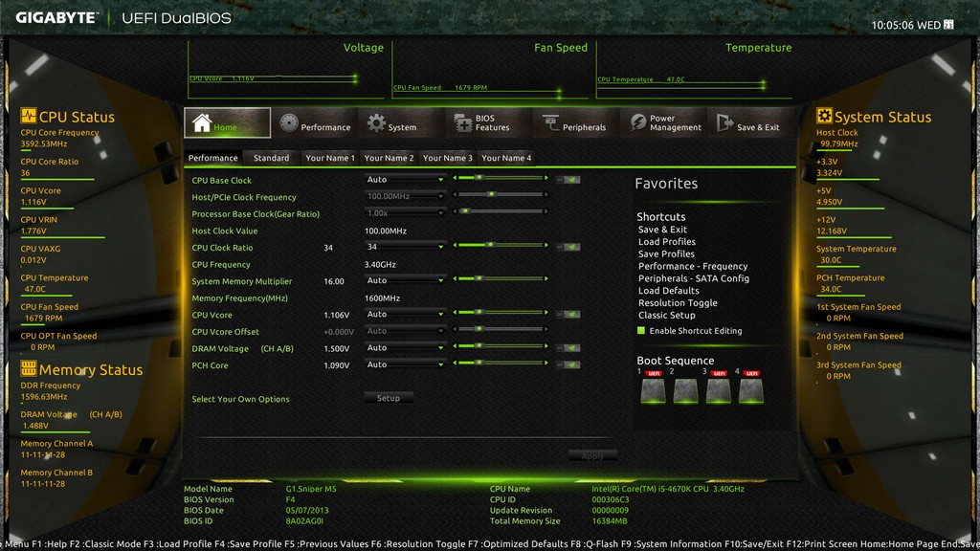
Task: Open the Your Name 3 tab
Action: click(448, 158)
